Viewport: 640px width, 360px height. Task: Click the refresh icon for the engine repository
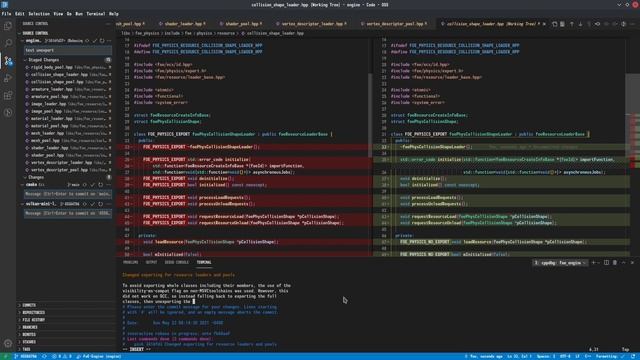tap(102, 41)
